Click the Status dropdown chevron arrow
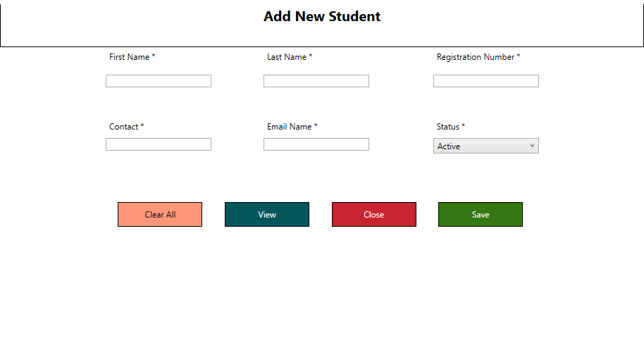Image resolution: width=644 pixels, height=357 pixels. pos(532,146)
